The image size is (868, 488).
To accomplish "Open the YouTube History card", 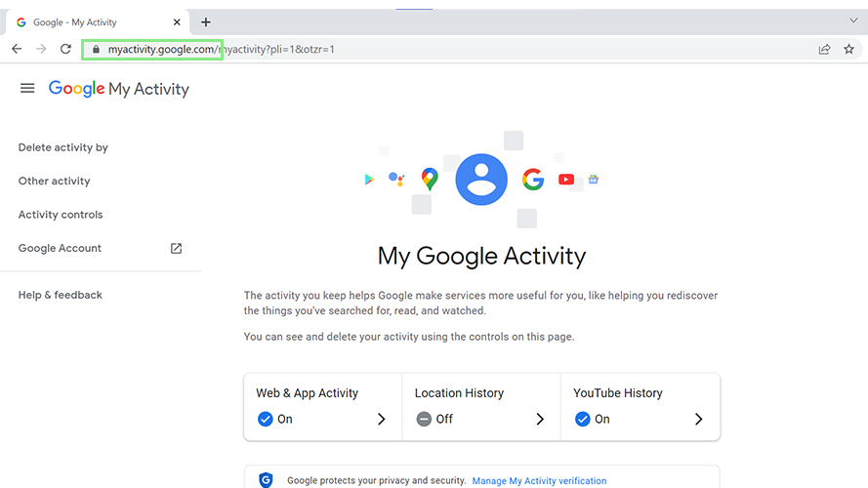I will click(x=641, y=407).
